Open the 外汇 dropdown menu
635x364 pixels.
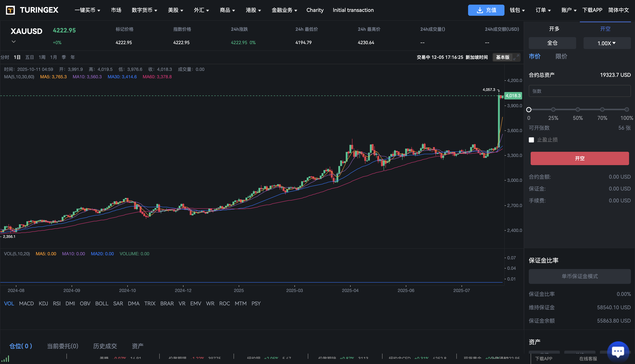coord(201,10)
